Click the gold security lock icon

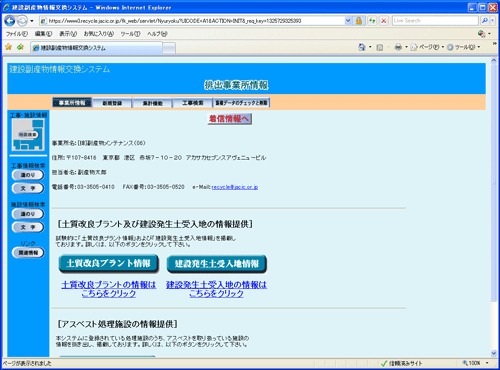359,21
